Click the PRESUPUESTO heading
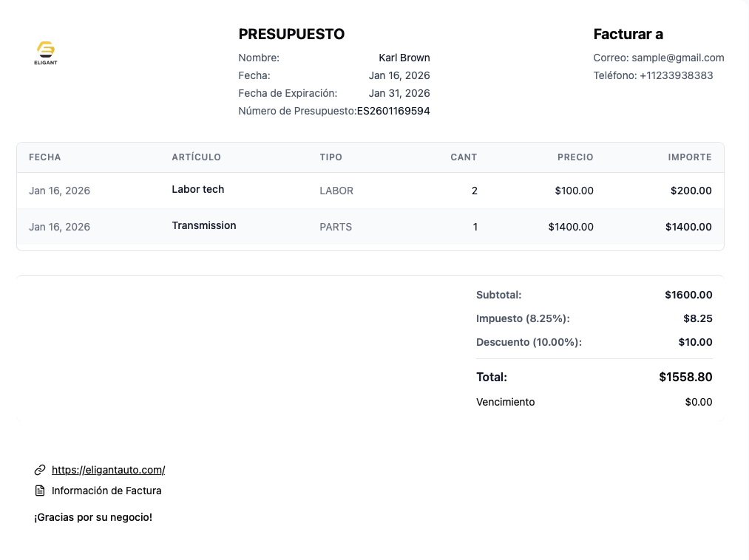 (291, 34)
